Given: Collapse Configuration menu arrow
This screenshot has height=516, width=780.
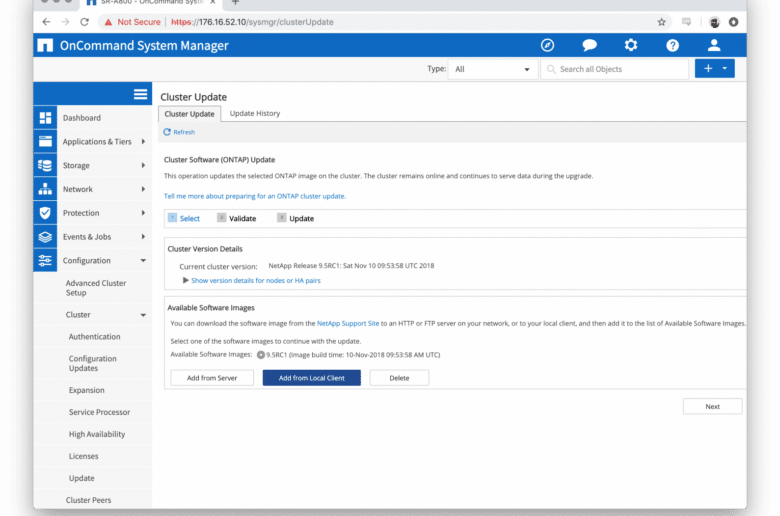Looking at the screenshot, I should (x=143, y=261).
